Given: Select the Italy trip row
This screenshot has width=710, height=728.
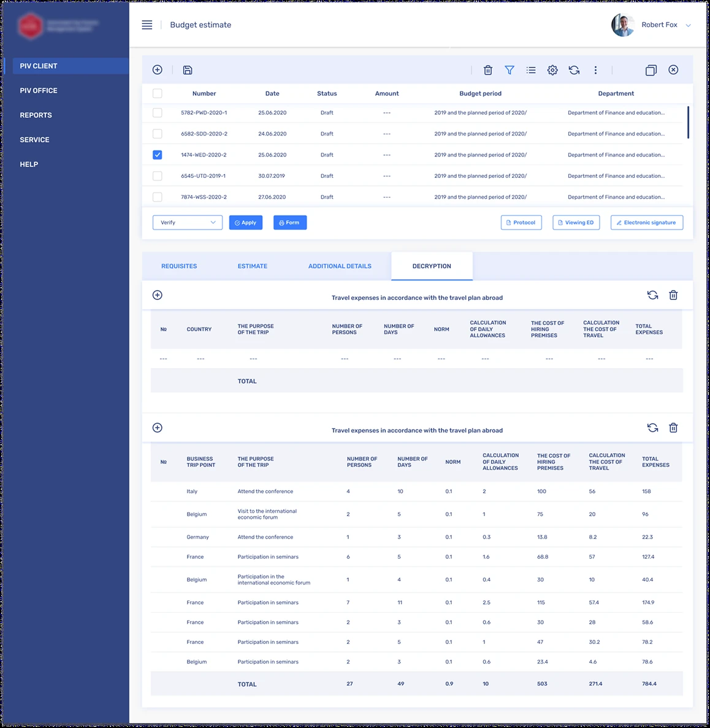Looking at the screenshot, I should [416, 491].
